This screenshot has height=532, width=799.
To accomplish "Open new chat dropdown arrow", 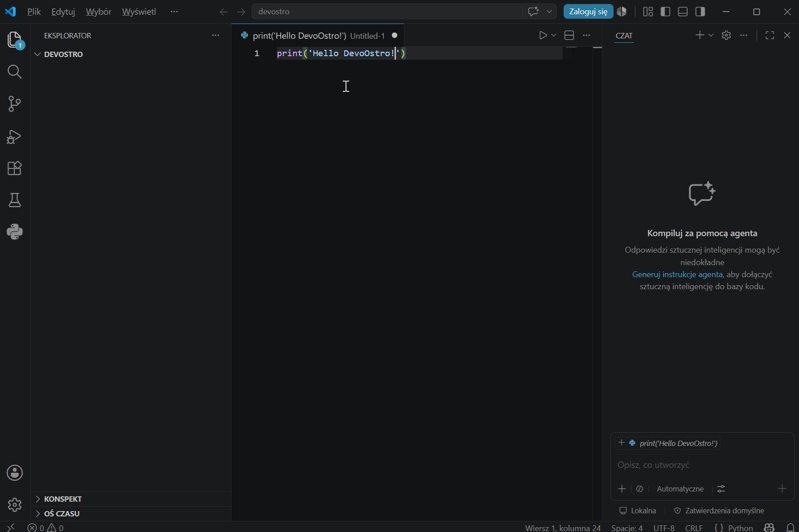I will click(711, 35).
